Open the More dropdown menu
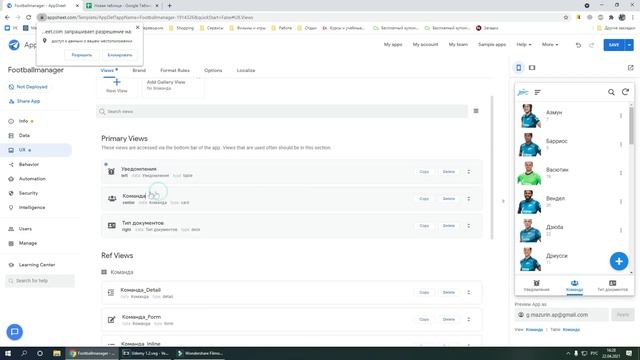 549,44
